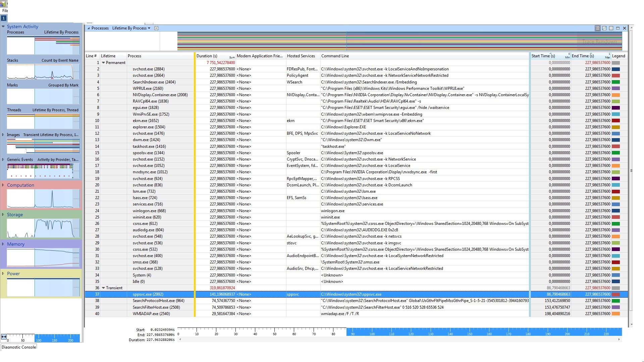Select the Memory graph thumbnail
Image resolution: width=644 pixels, height=362 pixels.
tap(43, 258)
